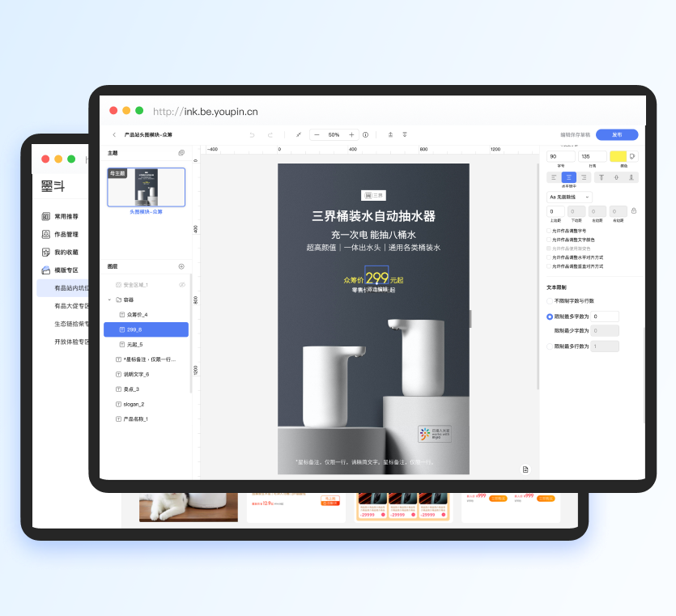This screenshot has width=676, height=616.
Task: Open the Aa 无删除线 dropdown
Action: [569, 197]
